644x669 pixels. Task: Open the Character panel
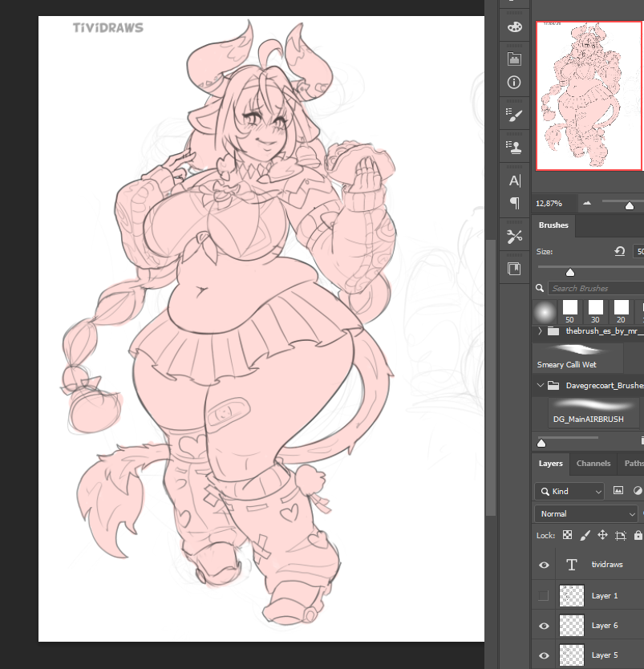(x=514, y=180)
